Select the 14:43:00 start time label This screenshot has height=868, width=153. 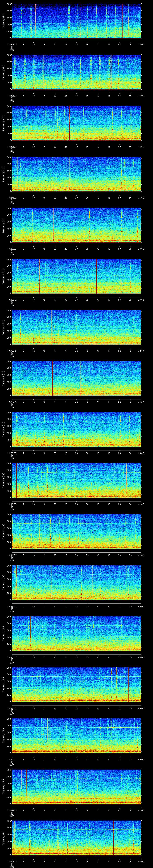[12, 657]
